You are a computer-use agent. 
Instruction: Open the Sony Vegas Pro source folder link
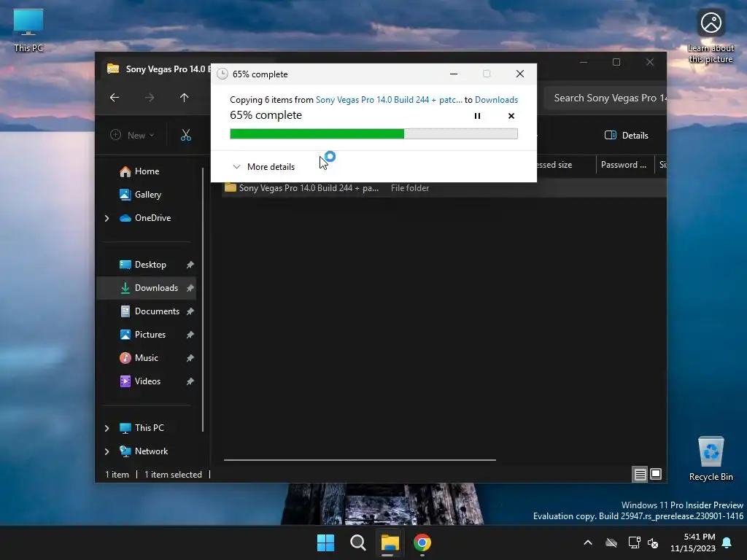coord(389,99)
